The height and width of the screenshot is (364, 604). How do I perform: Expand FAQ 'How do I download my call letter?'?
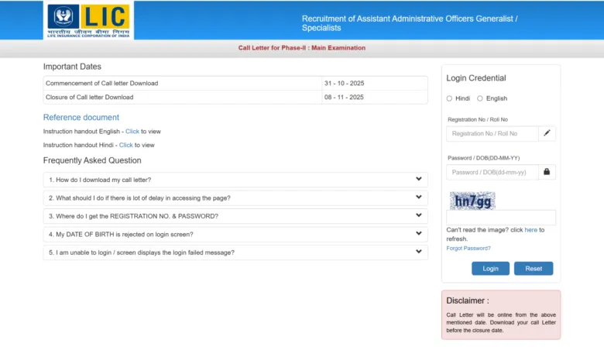tap(235, 180)
